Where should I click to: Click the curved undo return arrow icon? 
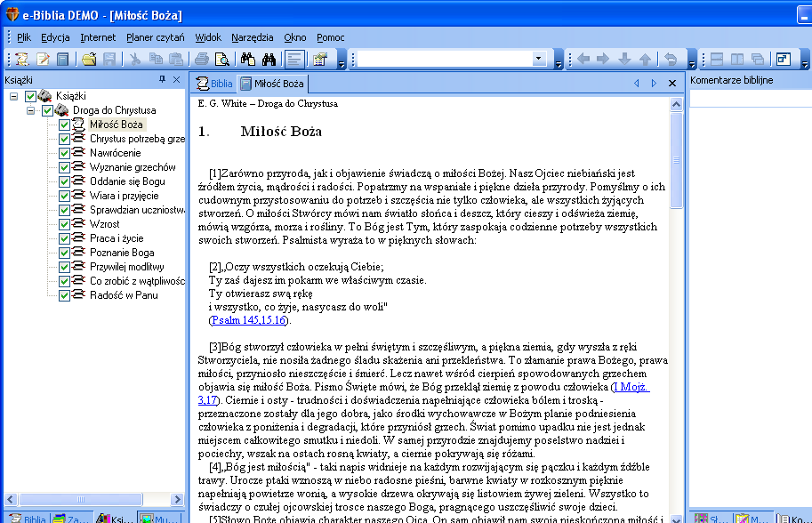pos(671,59)
